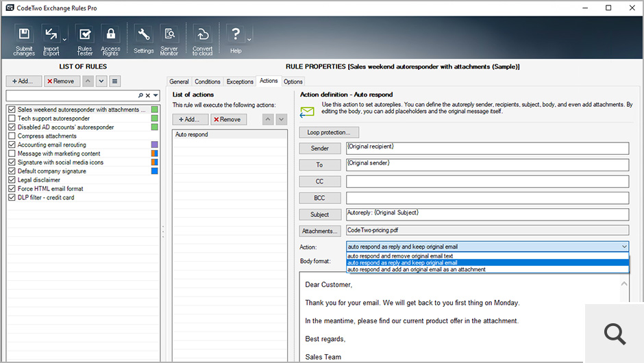Expand the Import Export dropdown arrow

point(64,40)
